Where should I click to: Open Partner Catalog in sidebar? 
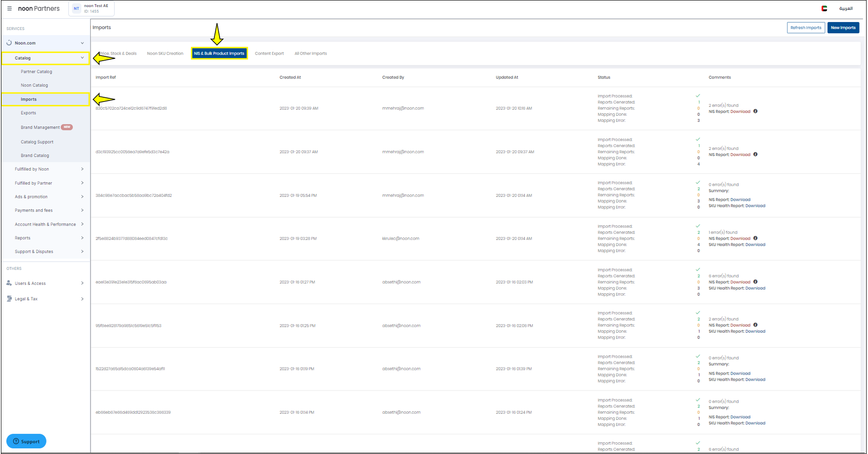pyautogui.click(x=36, y=72)
